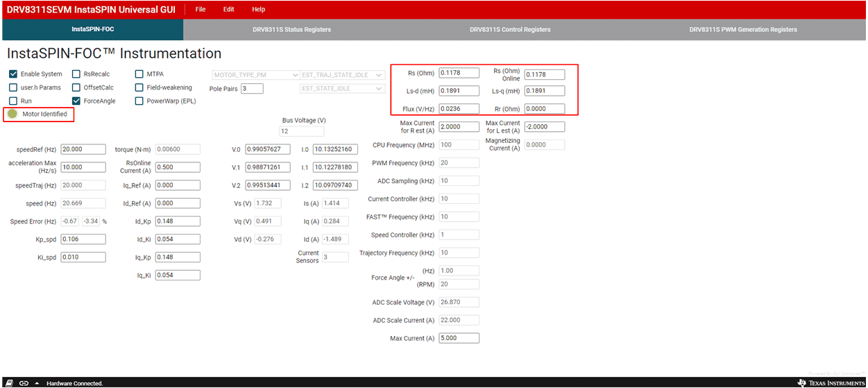Open the MOTOR_TYPE_PM dropdown
Viewport: 868px width, 388px height.
click(255, 75)
